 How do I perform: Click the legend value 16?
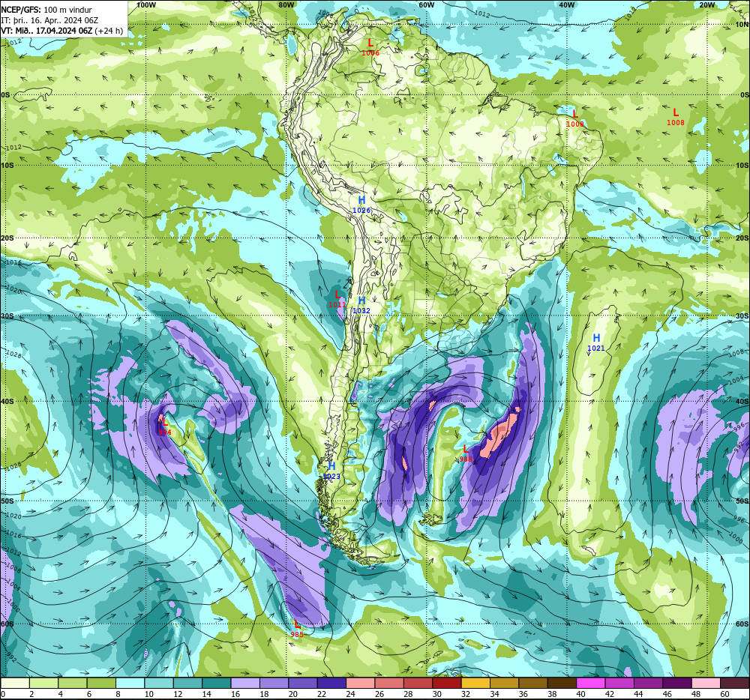[x=235, y=694]
